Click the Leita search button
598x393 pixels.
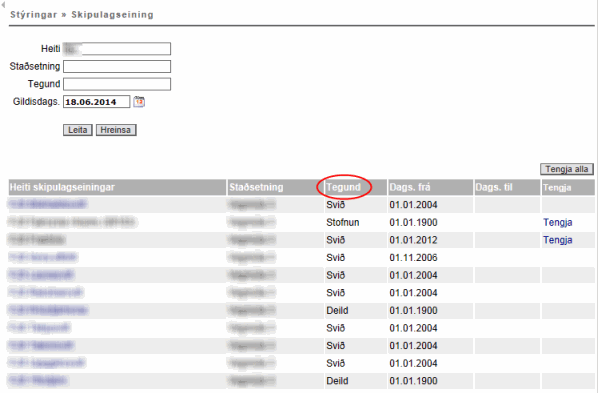tap(77, 130)
